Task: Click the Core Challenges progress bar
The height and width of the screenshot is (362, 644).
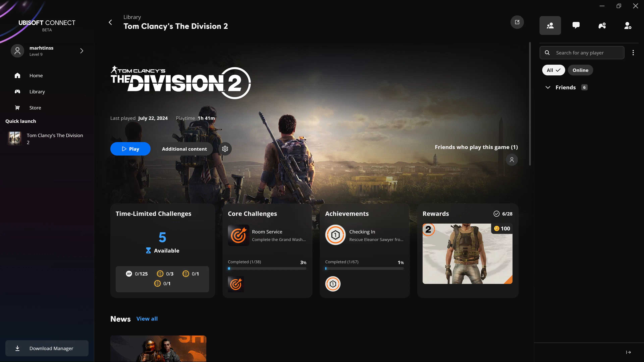Action: [267, 268]
